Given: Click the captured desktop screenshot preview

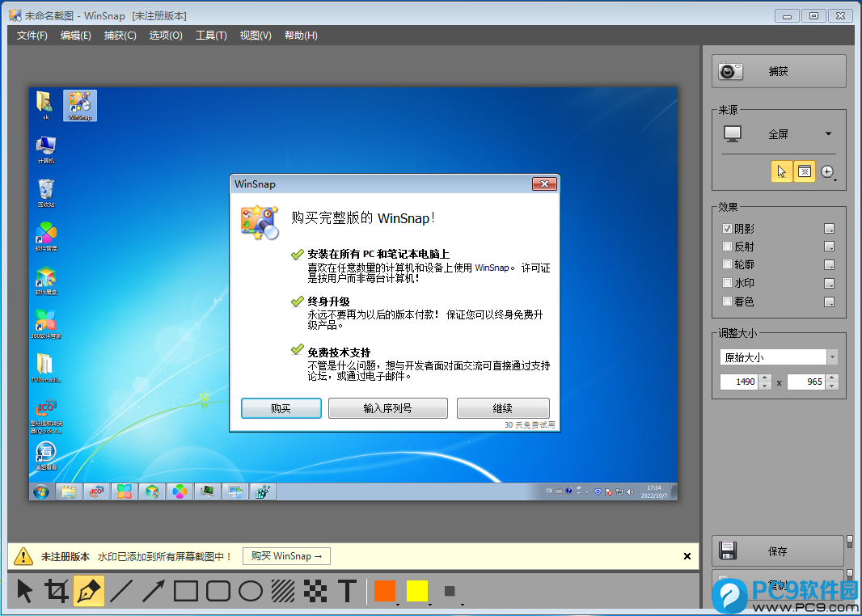Looking at the screenshot, I should point(353,294).
